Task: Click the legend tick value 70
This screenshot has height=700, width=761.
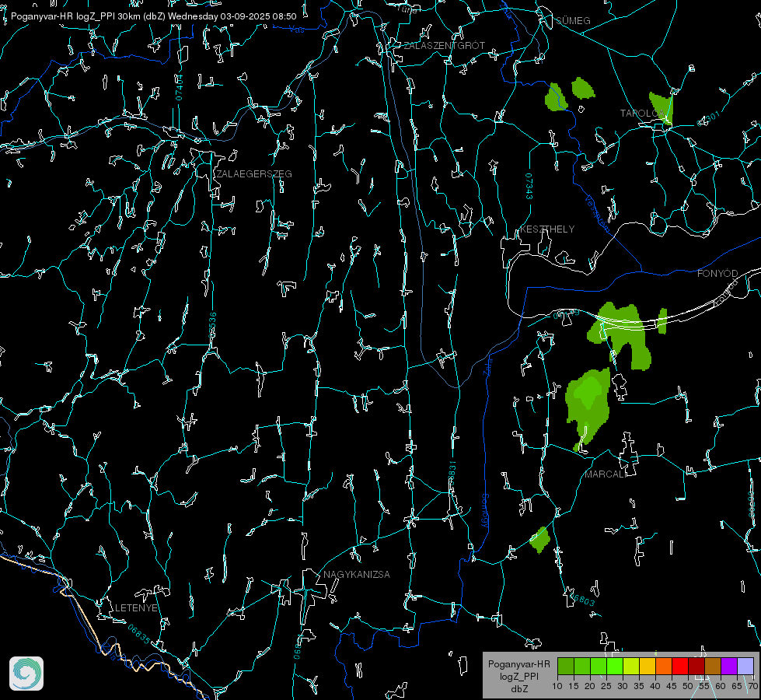Action: click(x=753, y=686)
